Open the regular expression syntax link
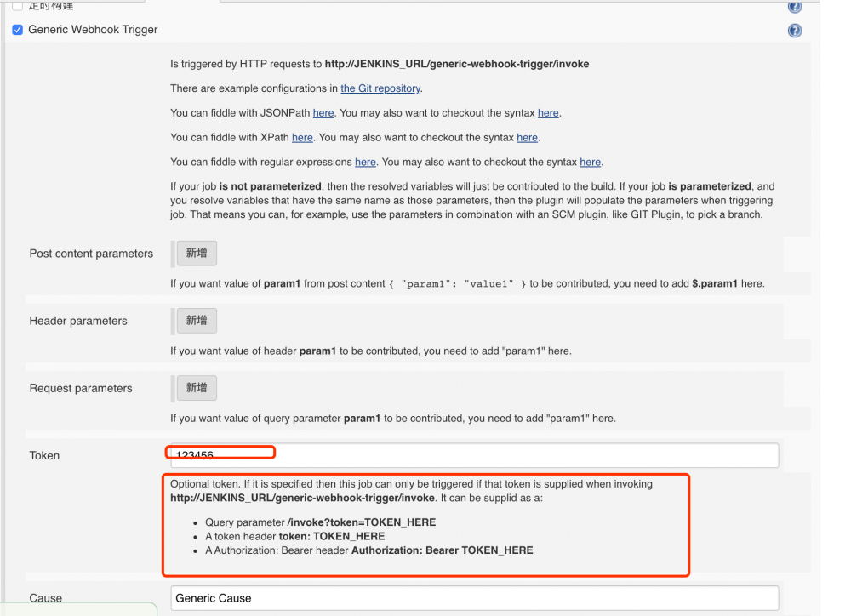Image resolution: width=851 pixels, height=616 pixels. pyautogui.click(x=590, y=162)
